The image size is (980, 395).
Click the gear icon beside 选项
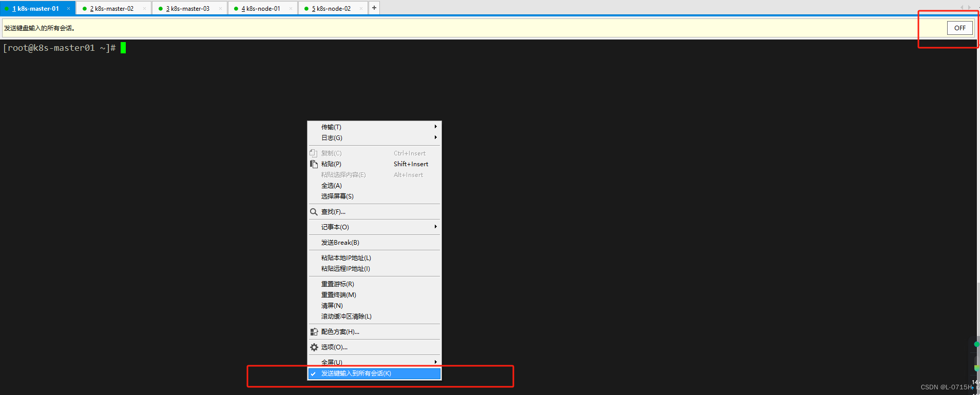pyautogui.click(x=314, y=347)
